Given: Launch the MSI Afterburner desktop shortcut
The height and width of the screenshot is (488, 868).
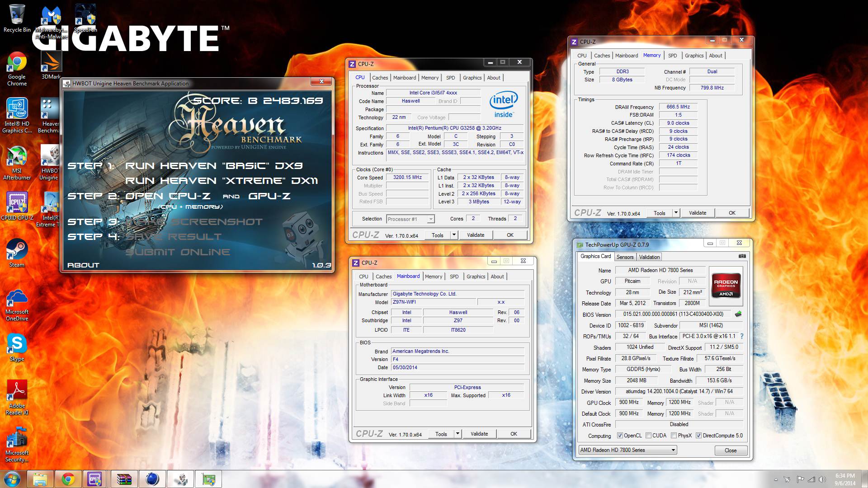Looking at the screenshot, I should (x=17, y=163).
